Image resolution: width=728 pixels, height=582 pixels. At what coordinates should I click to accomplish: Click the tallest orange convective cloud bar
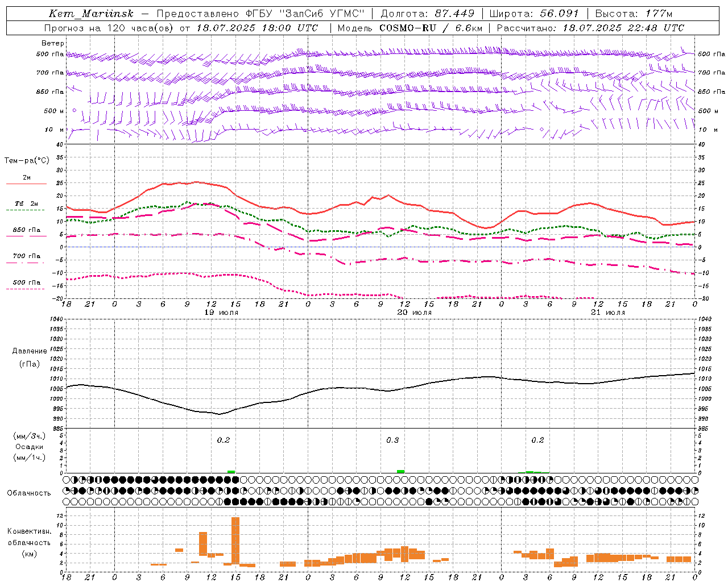(235, 541)
